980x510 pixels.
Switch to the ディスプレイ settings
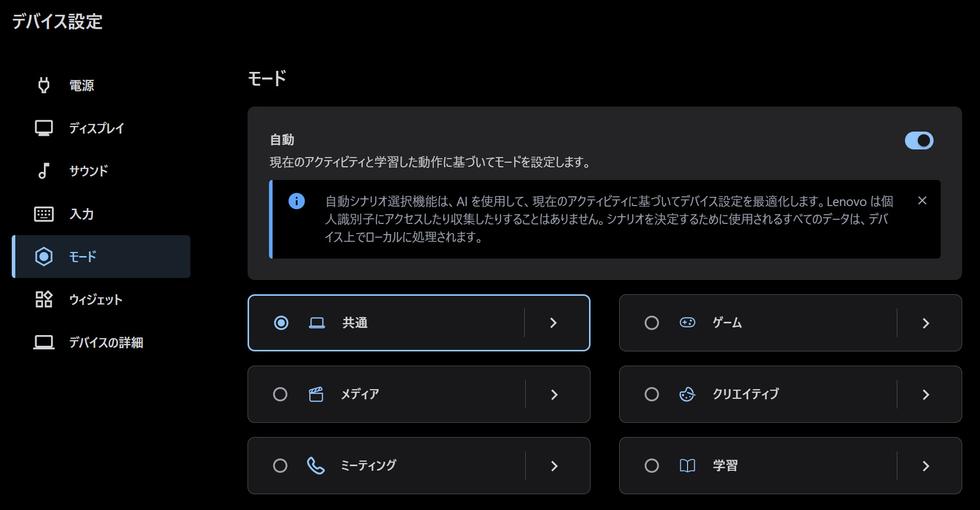tap(96, 128)
